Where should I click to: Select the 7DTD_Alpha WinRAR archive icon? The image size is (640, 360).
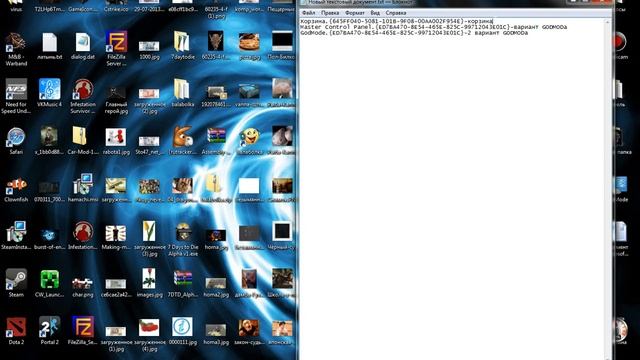point(182,284)
